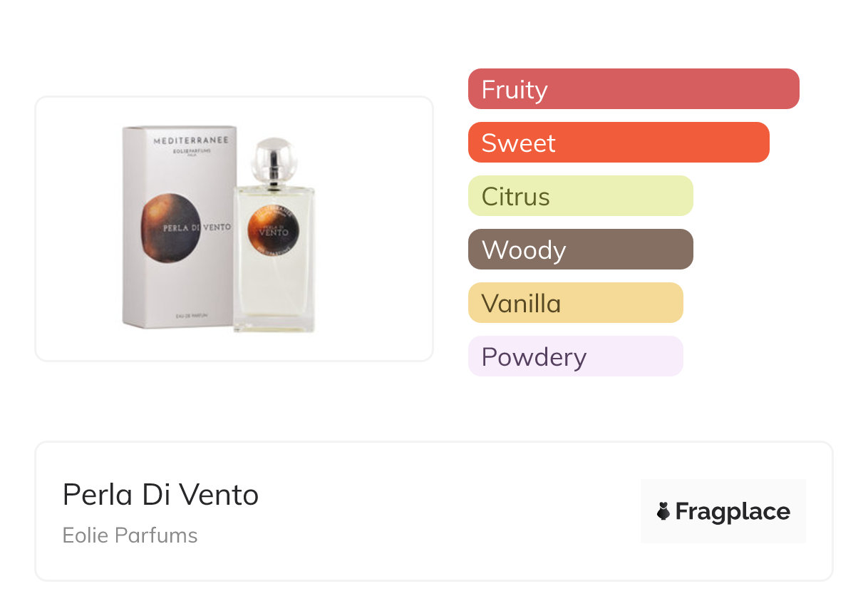This screenshot has width=868, height=616.
Task: Pick the Woody accord bar
Action: 580,250
